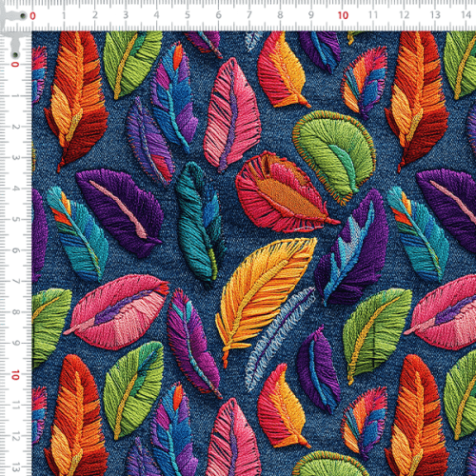This screenshot has height=476, width=476.
Task: Select the thin light blue feather
Action: tap(279, 338)
